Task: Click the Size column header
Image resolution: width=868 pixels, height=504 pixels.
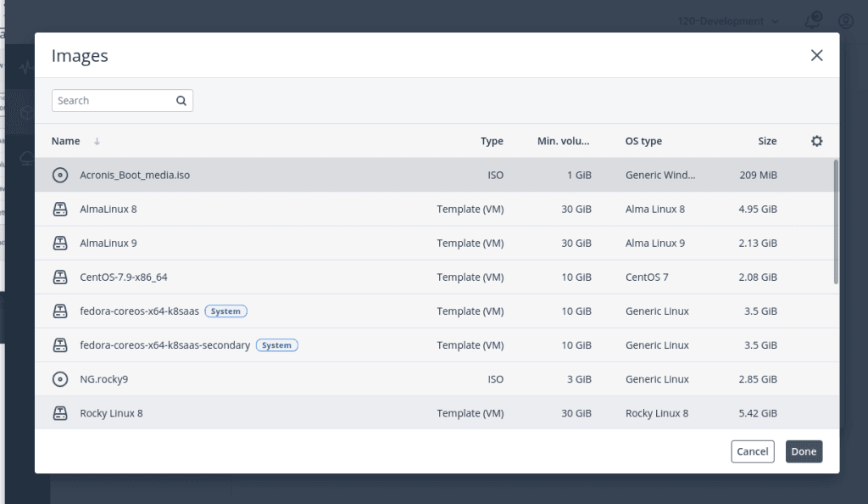Action: click(x=767, y=141)
